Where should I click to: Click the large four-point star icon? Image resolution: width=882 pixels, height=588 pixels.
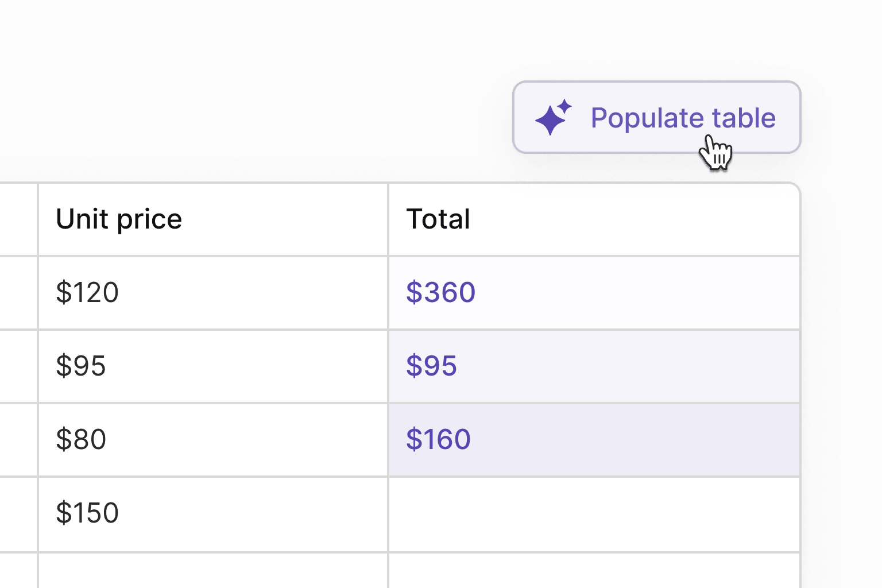[550, 121]
